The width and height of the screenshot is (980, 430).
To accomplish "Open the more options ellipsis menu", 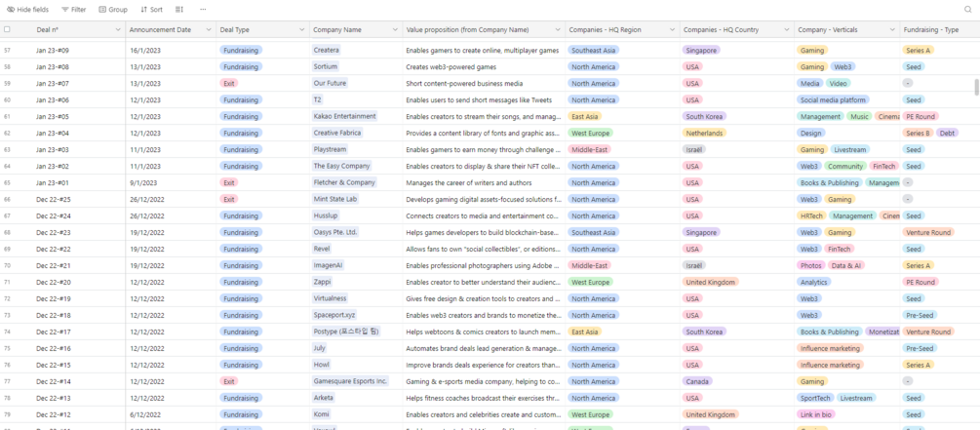I will click(x=203, y=10).
